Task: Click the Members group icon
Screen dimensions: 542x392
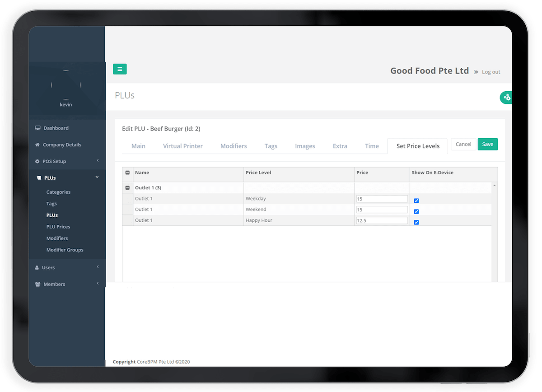Action: (38, 284)
